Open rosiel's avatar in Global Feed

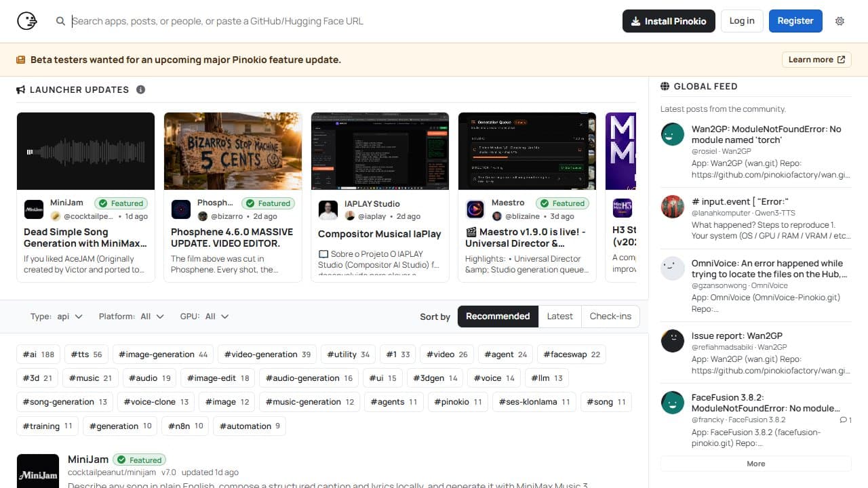pyautogui.click(x=673, y=134)
